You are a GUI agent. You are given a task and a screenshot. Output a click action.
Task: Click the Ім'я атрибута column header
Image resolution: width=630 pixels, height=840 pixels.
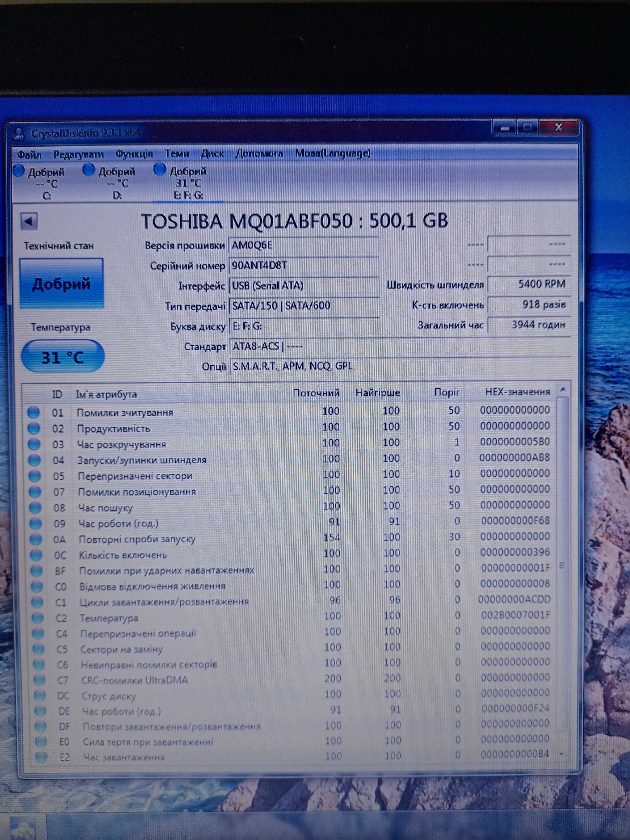coord(106,394)
